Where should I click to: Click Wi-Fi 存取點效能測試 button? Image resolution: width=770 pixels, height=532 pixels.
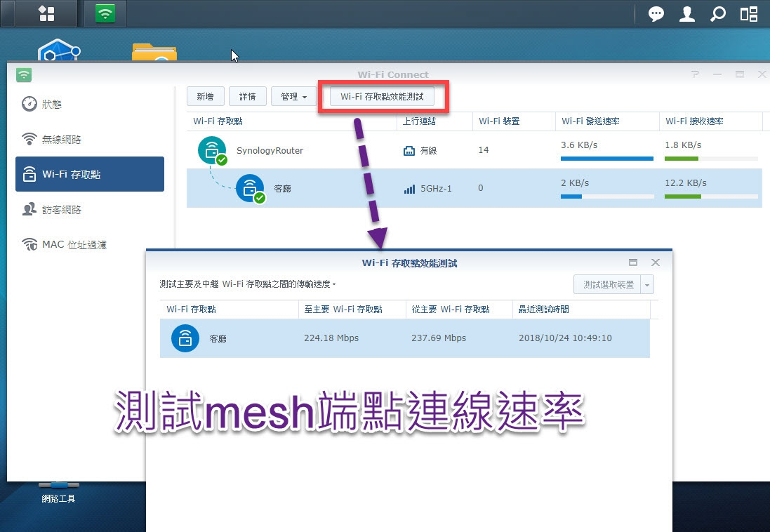pyautogui.click(x=382, y=96)
